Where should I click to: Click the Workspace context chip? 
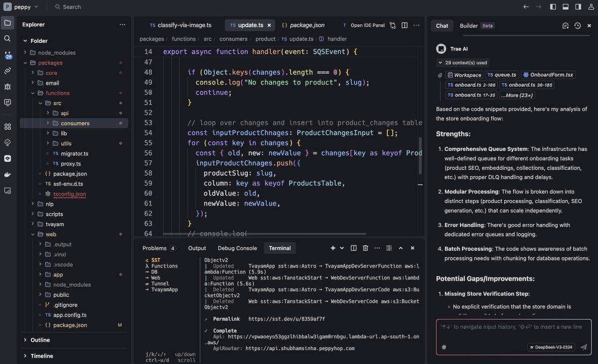(464, 75)
